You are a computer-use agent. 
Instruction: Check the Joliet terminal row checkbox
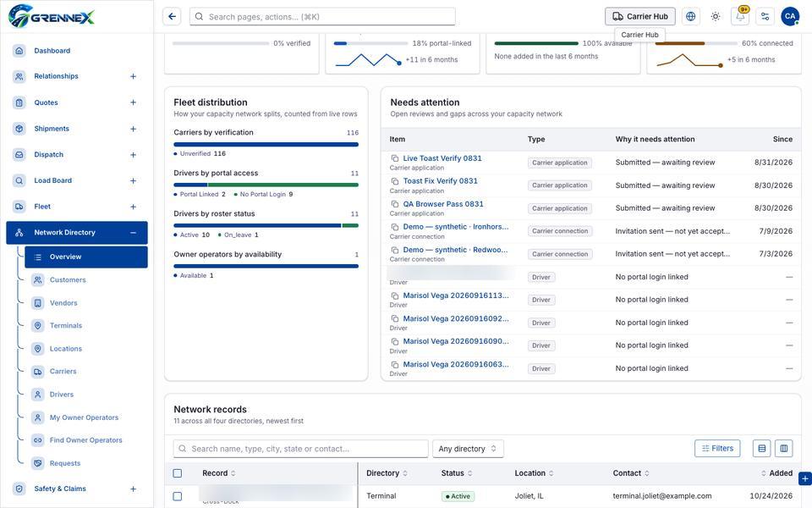178,496
